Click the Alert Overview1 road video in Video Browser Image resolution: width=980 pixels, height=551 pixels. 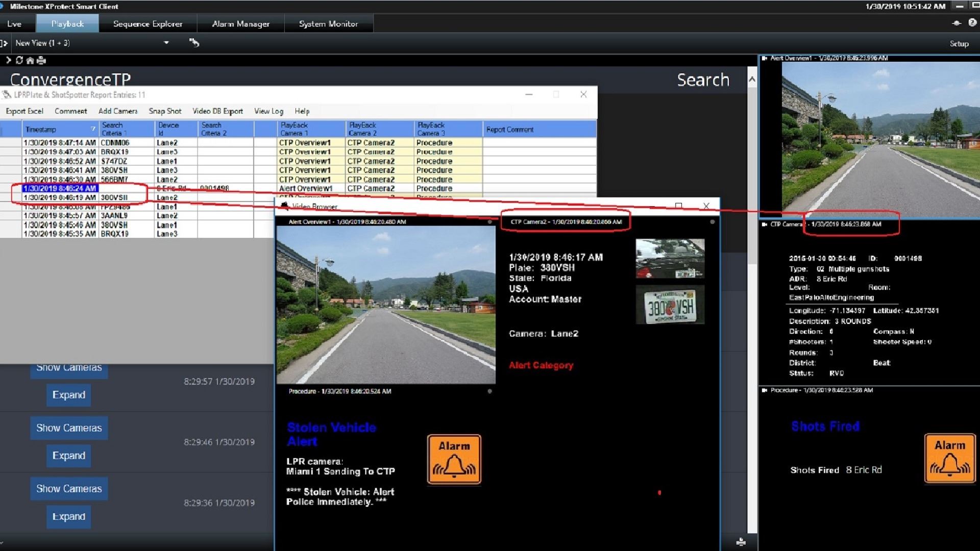click(x=386, y=305)
